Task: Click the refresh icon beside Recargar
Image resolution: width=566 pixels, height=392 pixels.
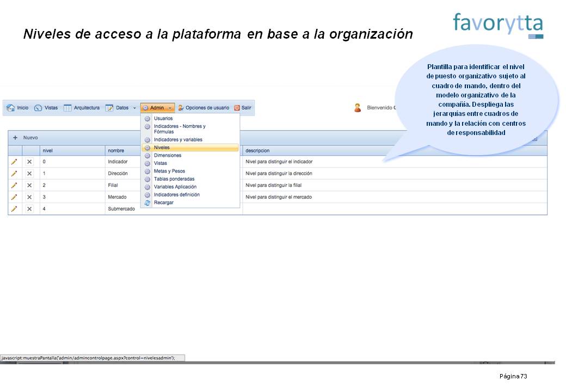Action: (147, 203)
